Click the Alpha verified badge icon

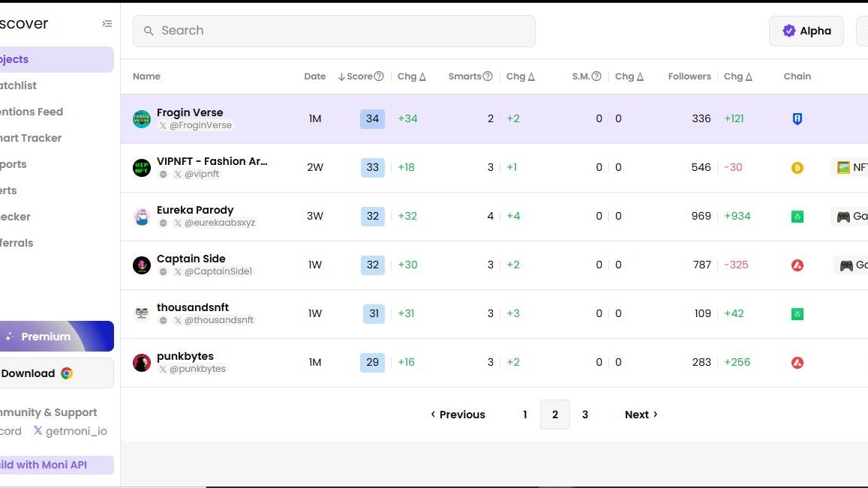coord(788,31)
